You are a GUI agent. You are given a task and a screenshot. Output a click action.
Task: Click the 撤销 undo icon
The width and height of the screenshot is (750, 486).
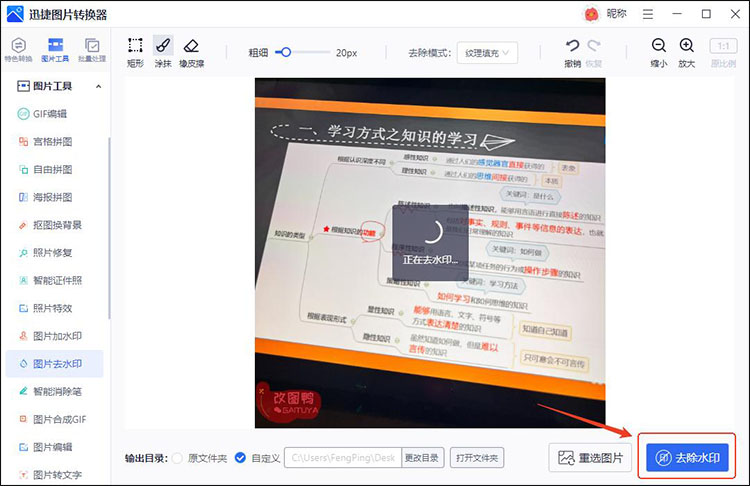click(x=572, y=50)
